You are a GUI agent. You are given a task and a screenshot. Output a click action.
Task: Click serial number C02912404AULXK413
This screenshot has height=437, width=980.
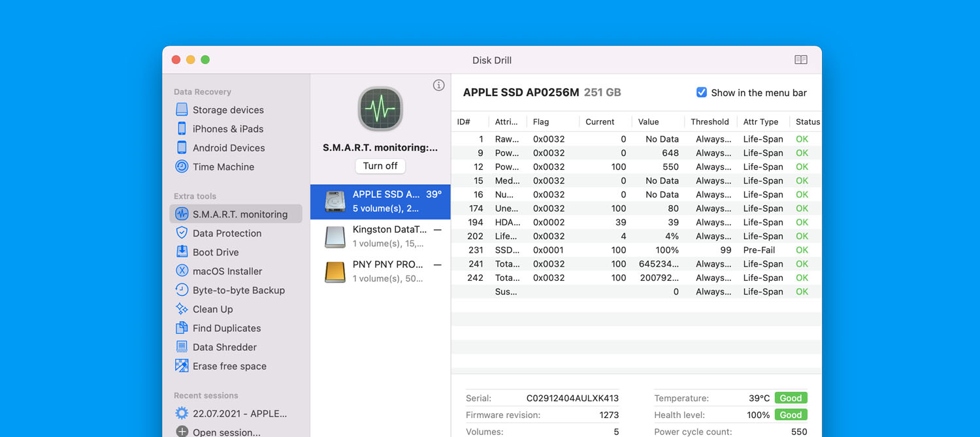(x=572, y=398)
